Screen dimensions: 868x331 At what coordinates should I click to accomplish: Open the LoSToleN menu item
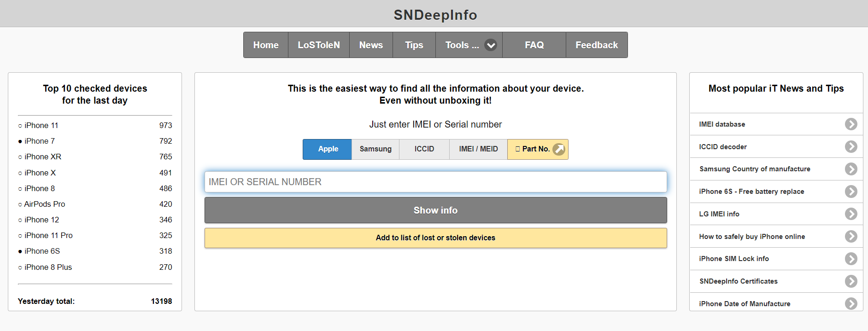coord(319,45)
